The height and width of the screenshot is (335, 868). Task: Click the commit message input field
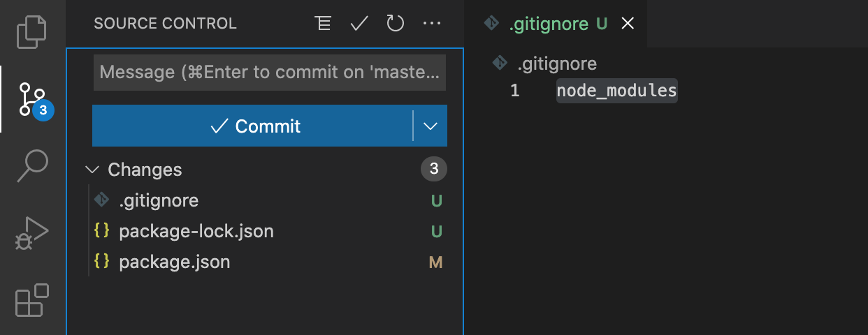270,72
